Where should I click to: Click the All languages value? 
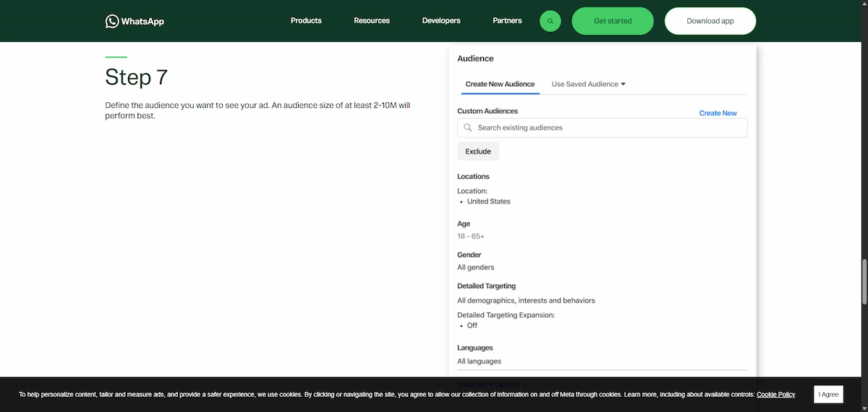coord(479,361)
